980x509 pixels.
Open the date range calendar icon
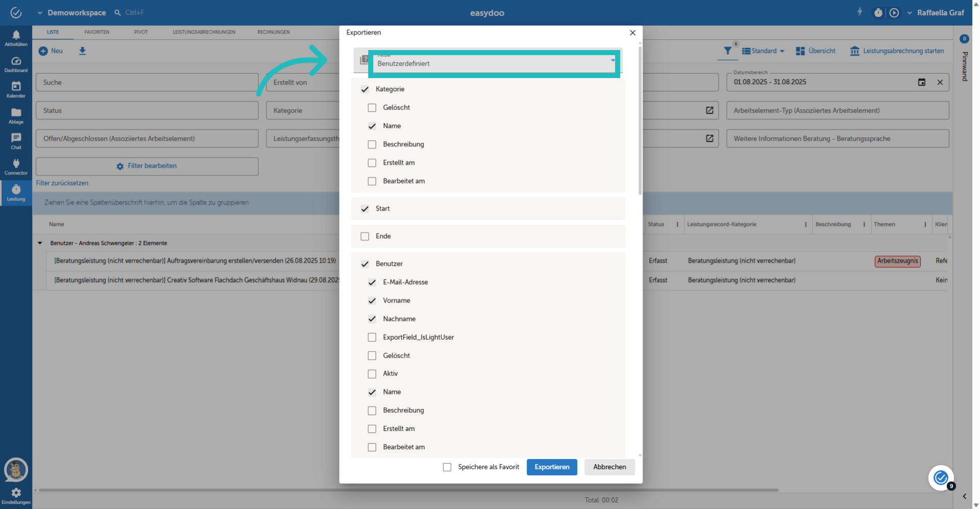click(921, 82)
